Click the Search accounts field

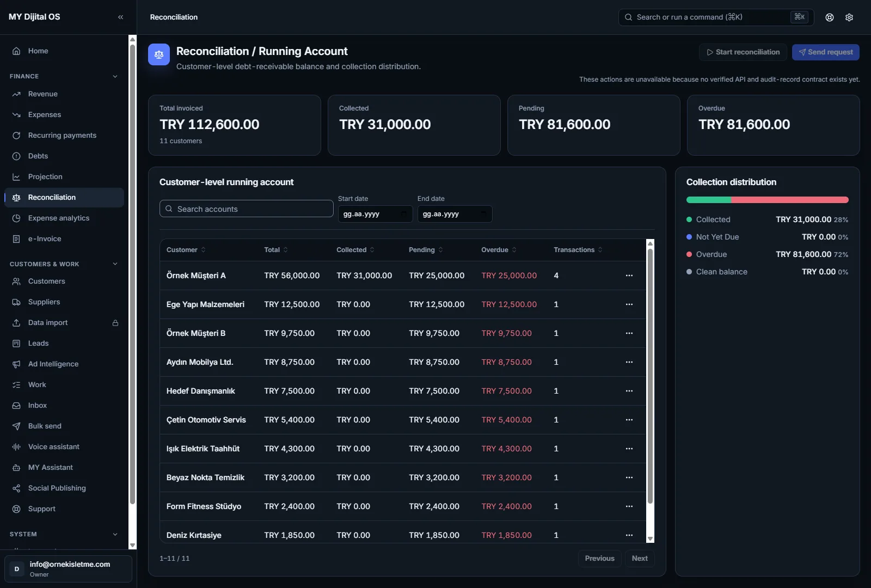tap(247, 209)
